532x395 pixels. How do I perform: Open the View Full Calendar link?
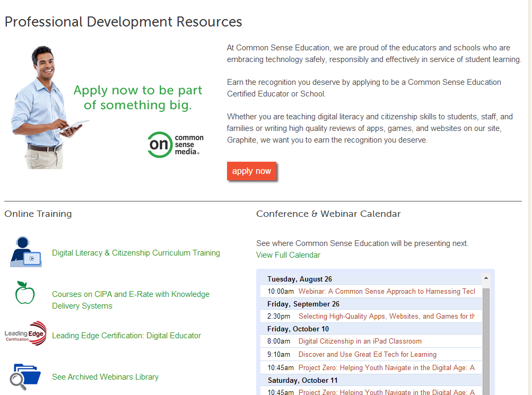(288, 255)
